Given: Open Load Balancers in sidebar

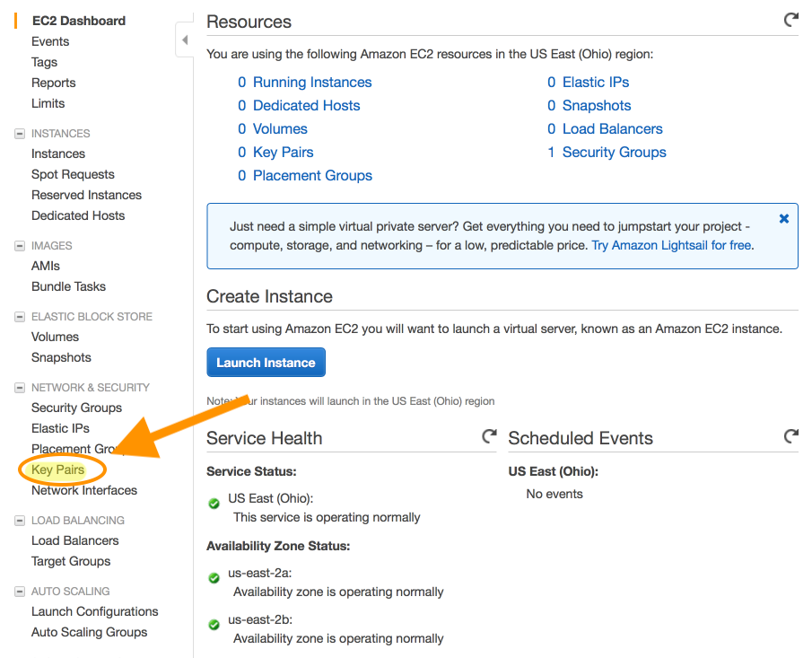Looking at the screenshot, I should 75,540.
